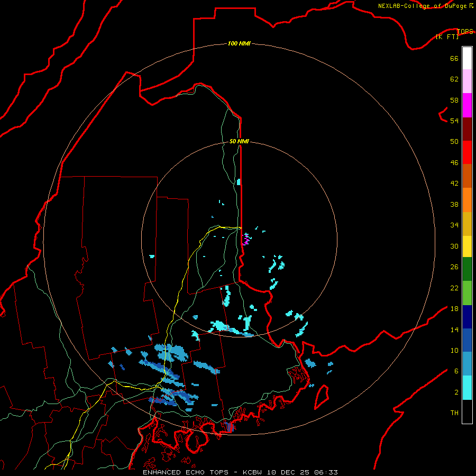Screen dimensions: 476x476
Task: Click the black TH legend swatch
Action: (467, 411)
